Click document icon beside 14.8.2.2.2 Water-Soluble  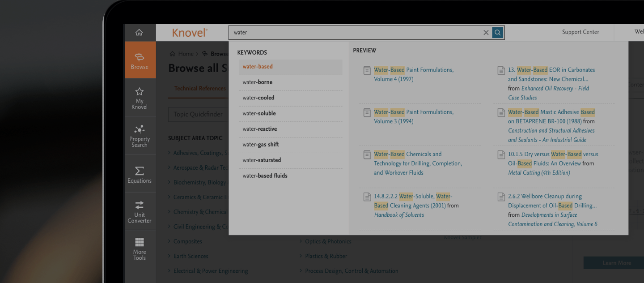(x=367, y=197)
